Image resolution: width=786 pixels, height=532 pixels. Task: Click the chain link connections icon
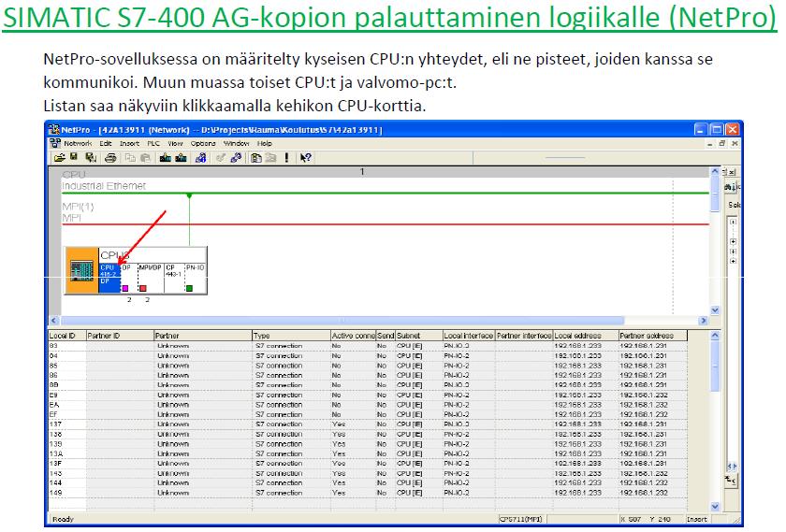click(x=236, y=158)
